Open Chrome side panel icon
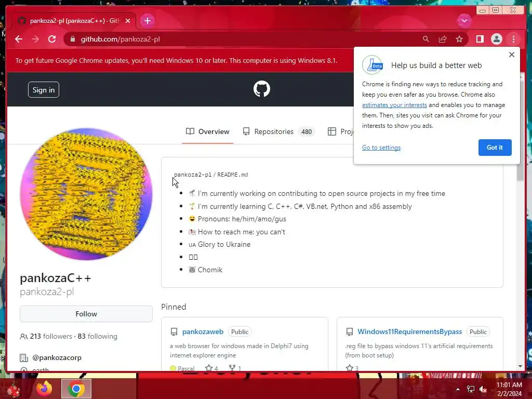The image size is (532, 399). [x=480, y=39]
